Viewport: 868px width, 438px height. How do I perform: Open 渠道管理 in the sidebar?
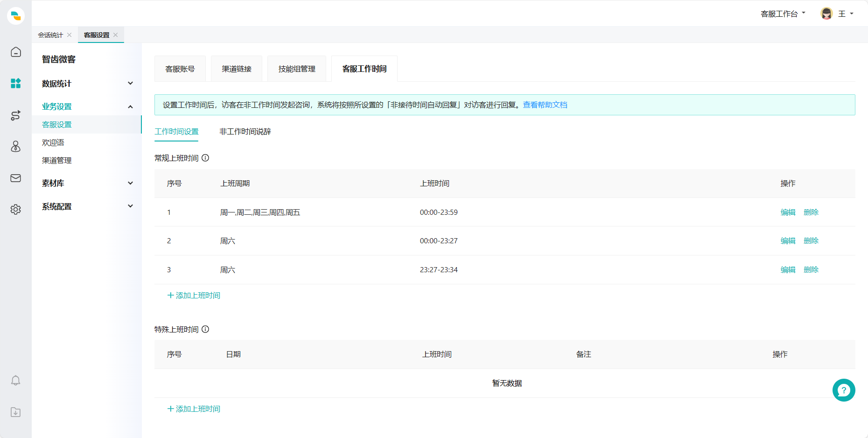[57, 160]
